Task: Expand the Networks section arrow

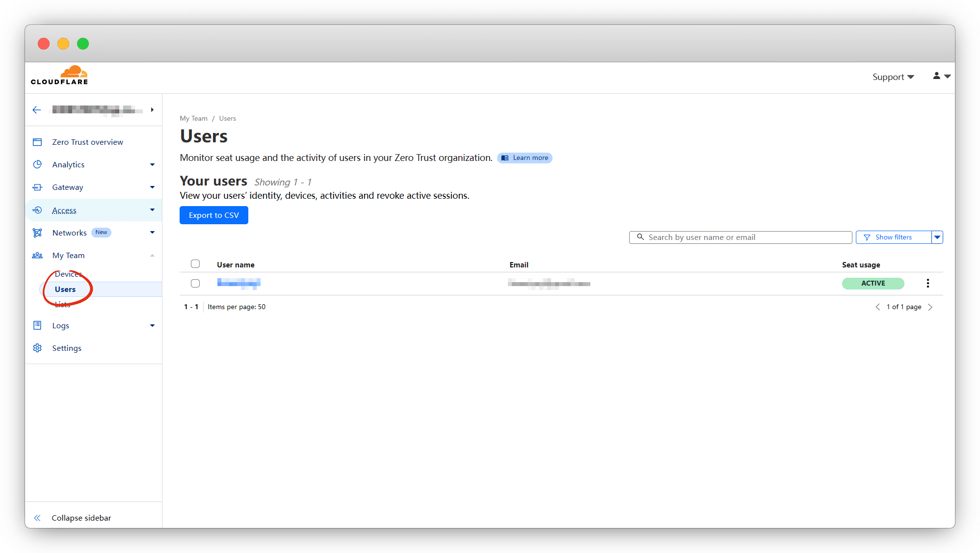Action: (x=152, y=233)
